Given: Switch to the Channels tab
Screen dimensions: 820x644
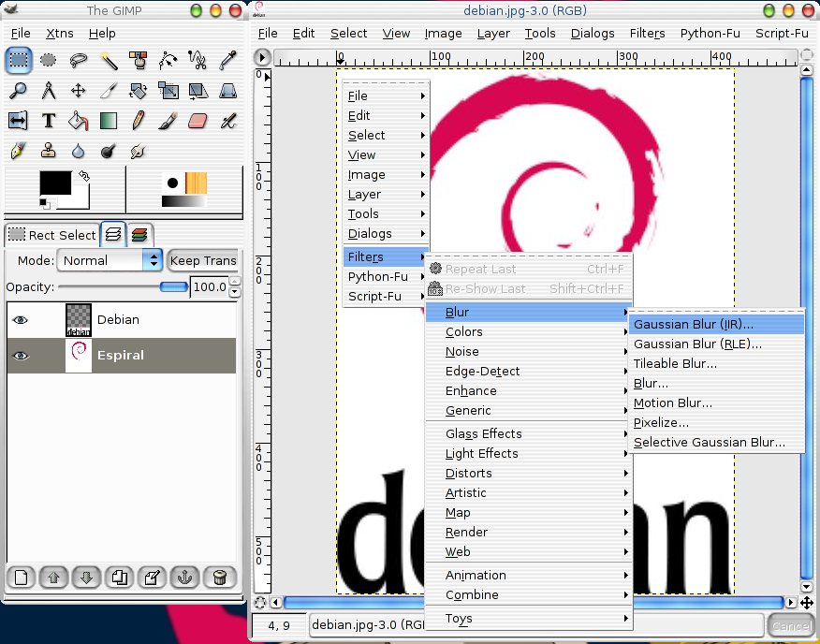Looking at the screenshot, I should 139,235.
